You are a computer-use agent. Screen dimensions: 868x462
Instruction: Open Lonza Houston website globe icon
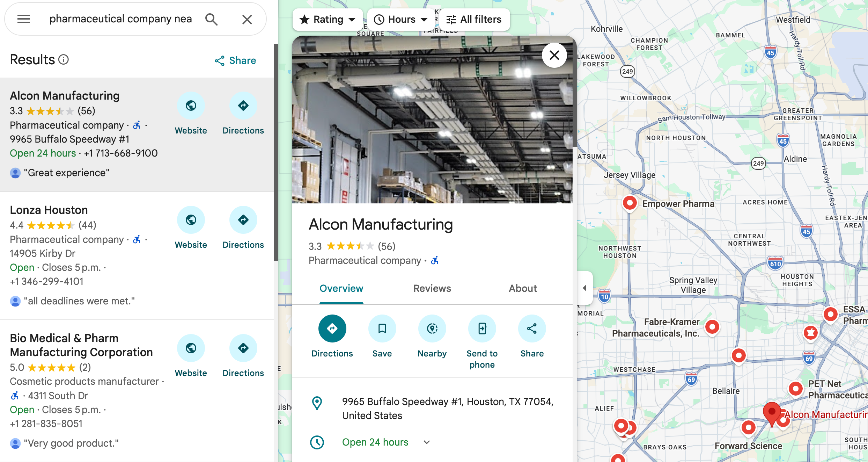(x=191, y=220)
